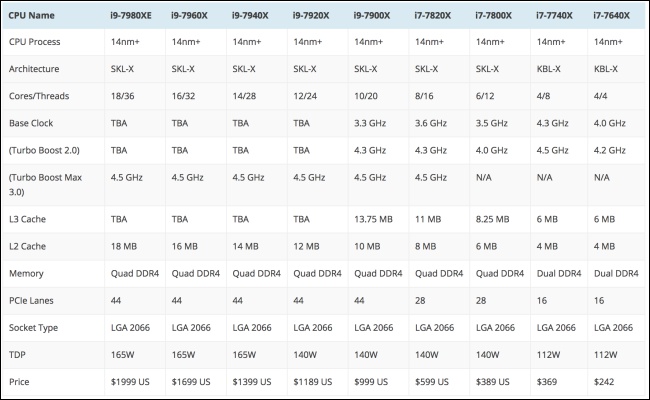Select the CPU Name header cell

32,16
